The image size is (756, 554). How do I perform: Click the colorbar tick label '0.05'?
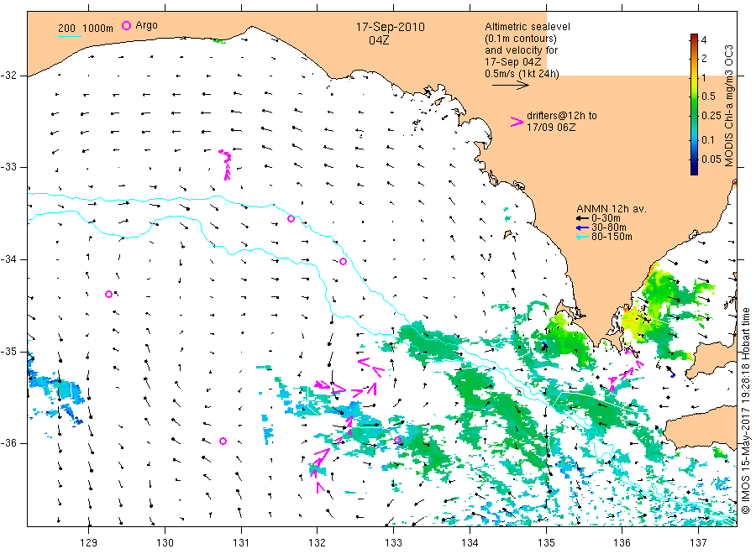(711, 159)
